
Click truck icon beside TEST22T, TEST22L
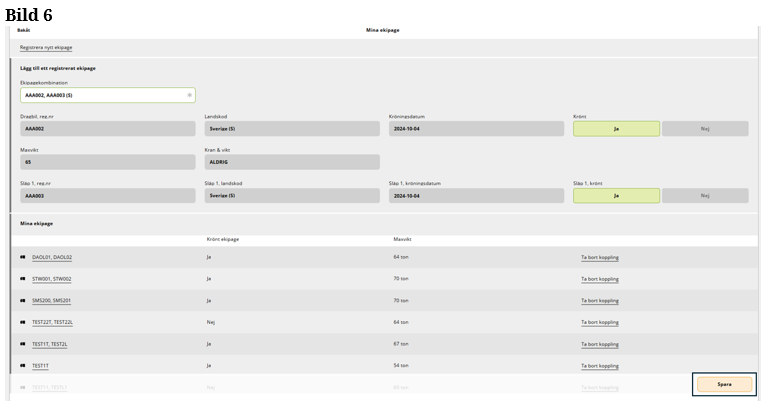coord(23,322)
